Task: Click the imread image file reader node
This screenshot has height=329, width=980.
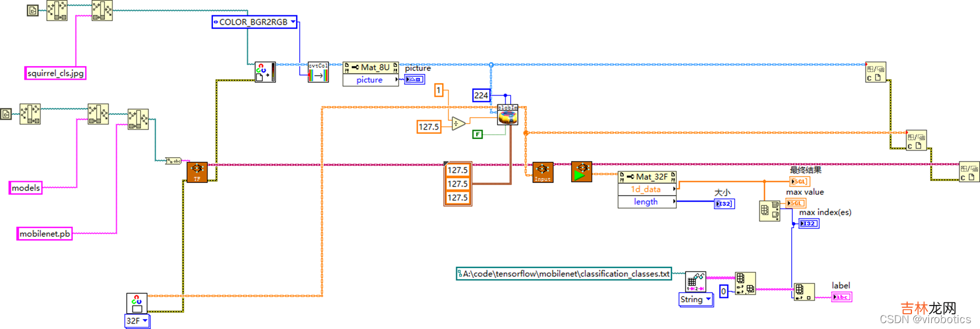Action: click(265, 72)
